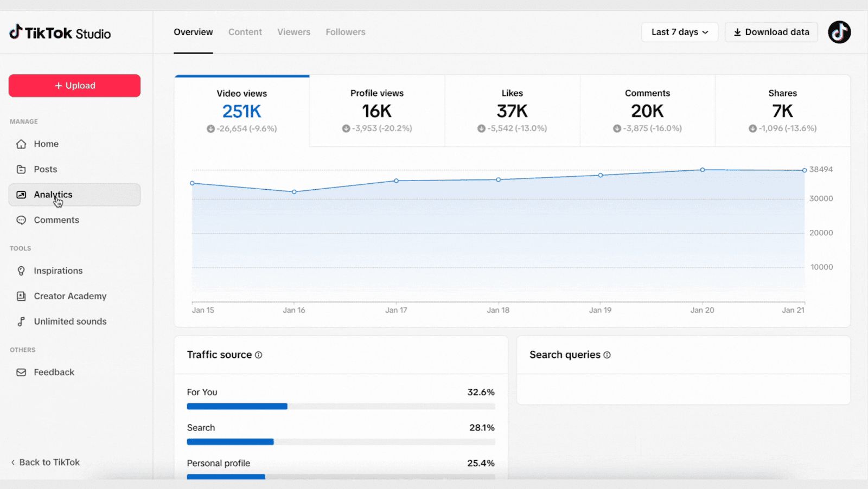
Task: Open the profile avatar icon
Action: click(839, 32)
